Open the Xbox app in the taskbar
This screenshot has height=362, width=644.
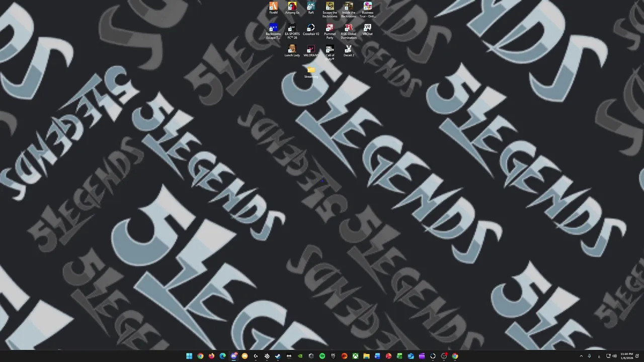point(355,356)
